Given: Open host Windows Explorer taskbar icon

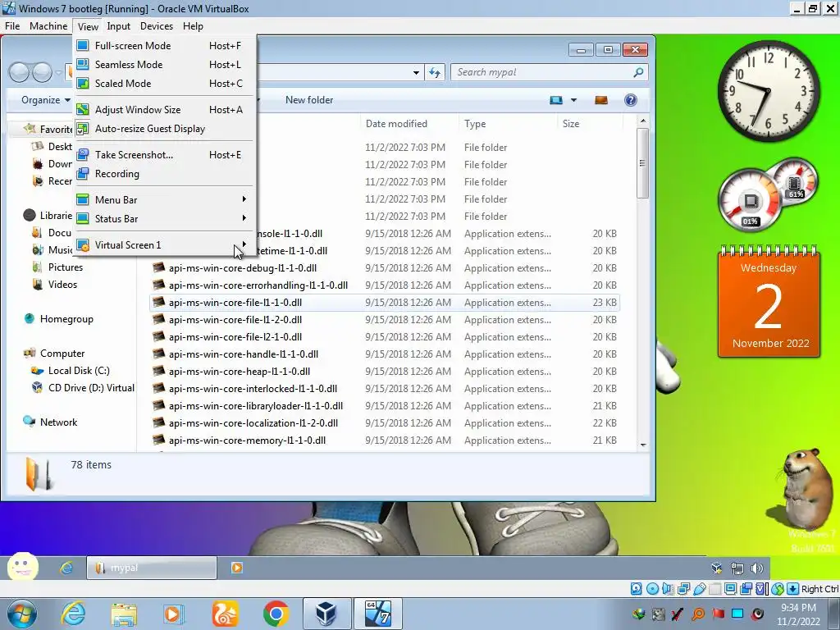Looking at the screenshot, I should 124,614.
